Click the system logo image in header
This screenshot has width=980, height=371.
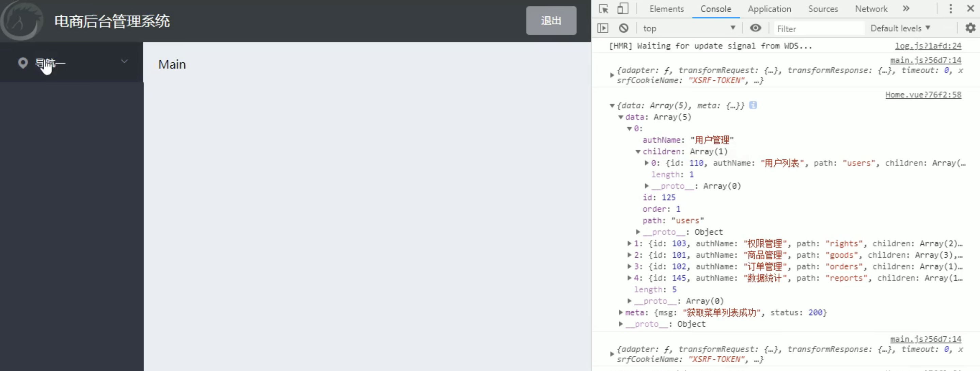click(21, 20)
